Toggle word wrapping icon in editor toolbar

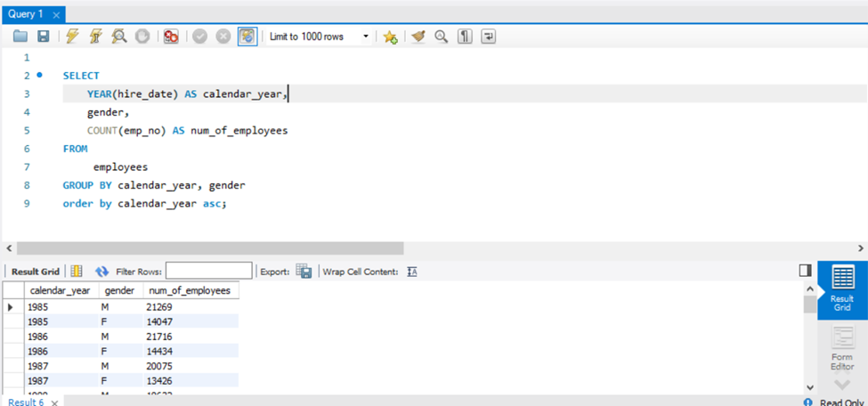[489, 37]
